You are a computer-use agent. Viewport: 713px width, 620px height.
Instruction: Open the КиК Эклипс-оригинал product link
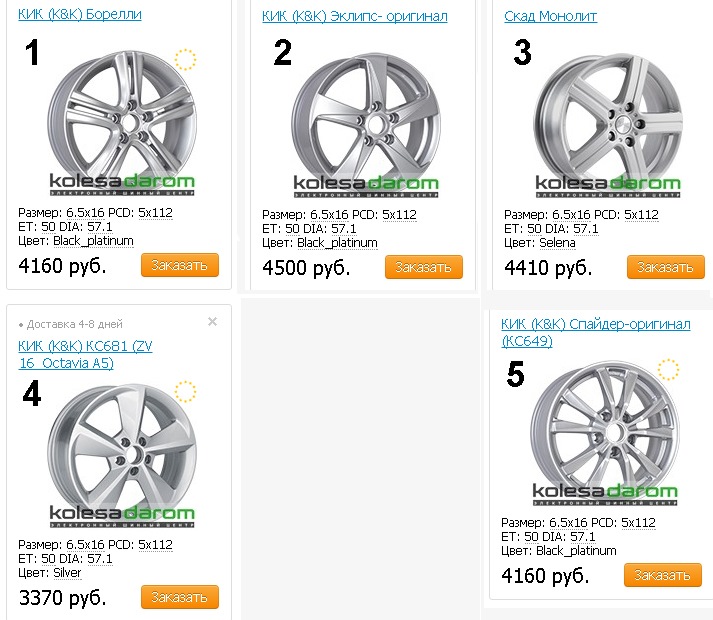point(354,16)
